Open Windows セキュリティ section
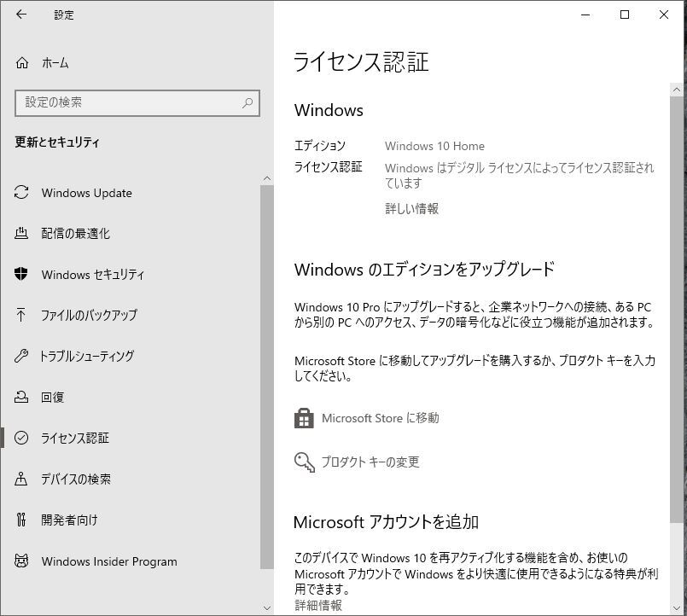687x616 pixels. point(92,274)
